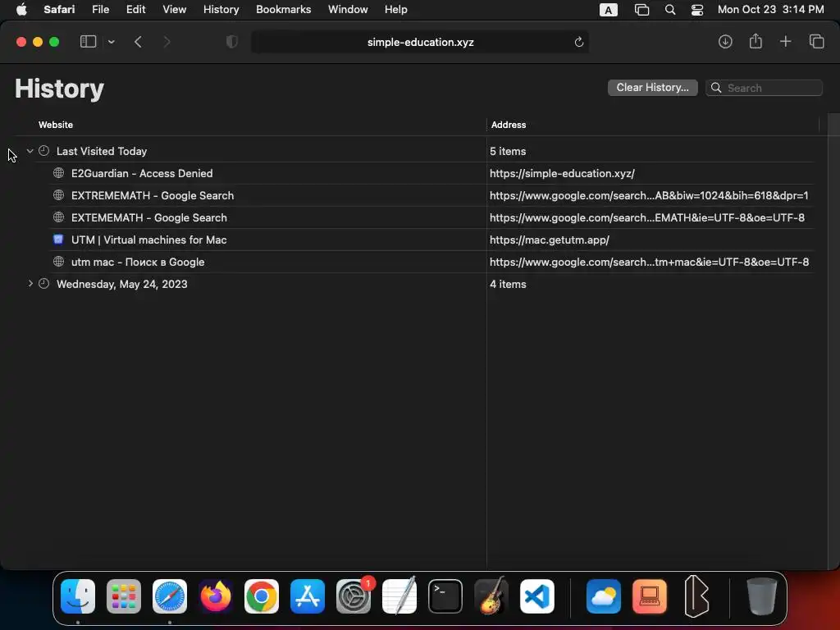Select the E2Guardian - Access Denied entry
This screenshot has height=630, width=840.
point(142,173)
